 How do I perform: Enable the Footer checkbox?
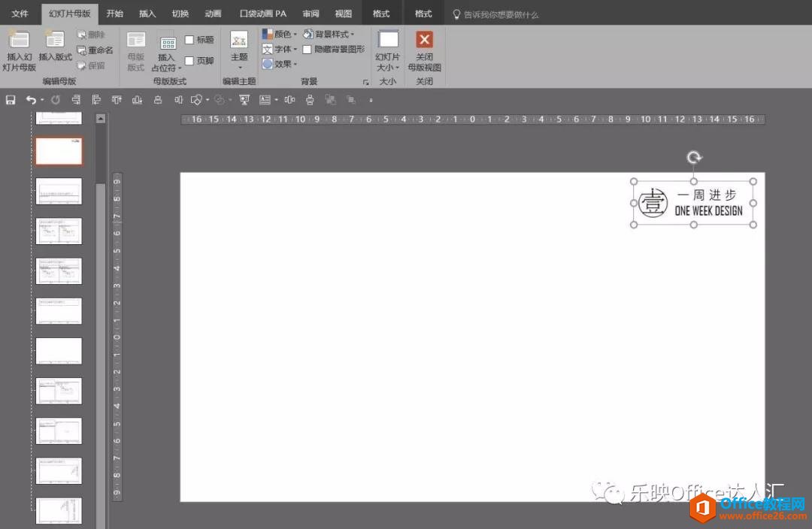pos(189,60)
